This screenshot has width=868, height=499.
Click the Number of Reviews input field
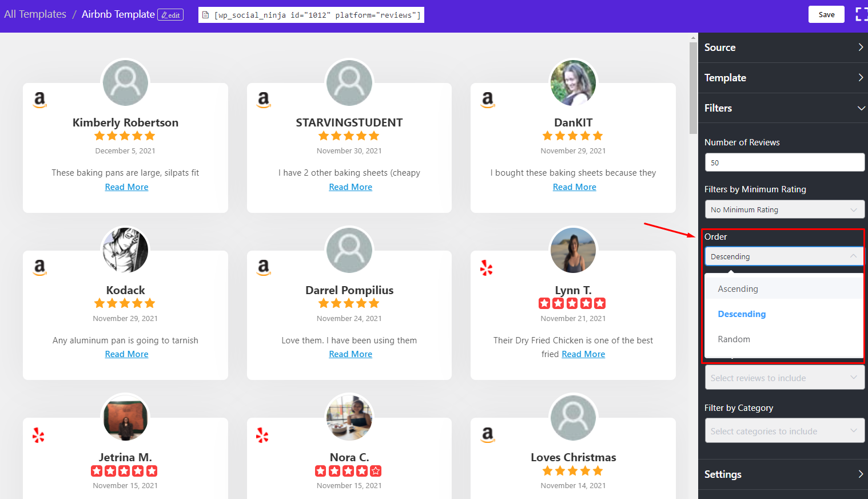click(x=784, y=163)
